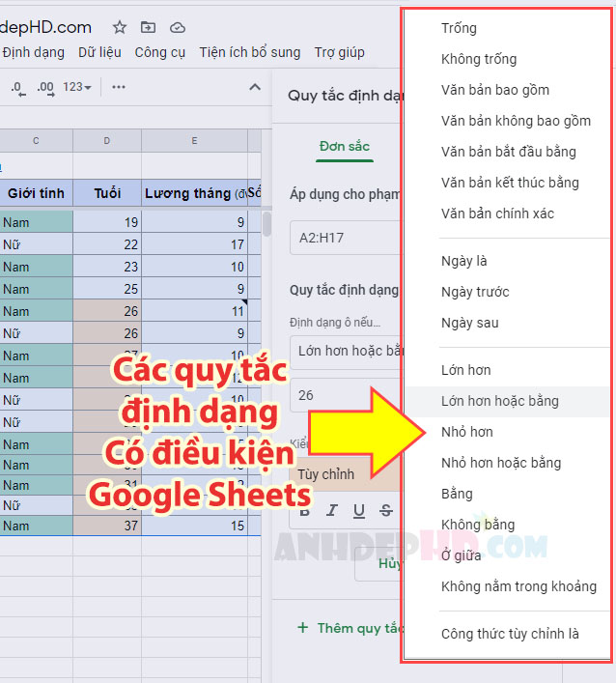Viewport: 616px width, 683px height.
Task: Select the age cell with value 19
Action: click(107, 222)
